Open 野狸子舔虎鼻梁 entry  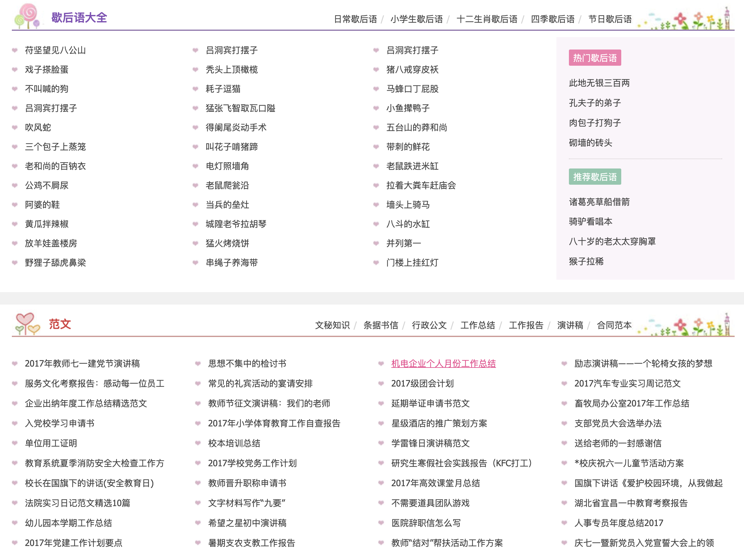(x=55, y=263)
